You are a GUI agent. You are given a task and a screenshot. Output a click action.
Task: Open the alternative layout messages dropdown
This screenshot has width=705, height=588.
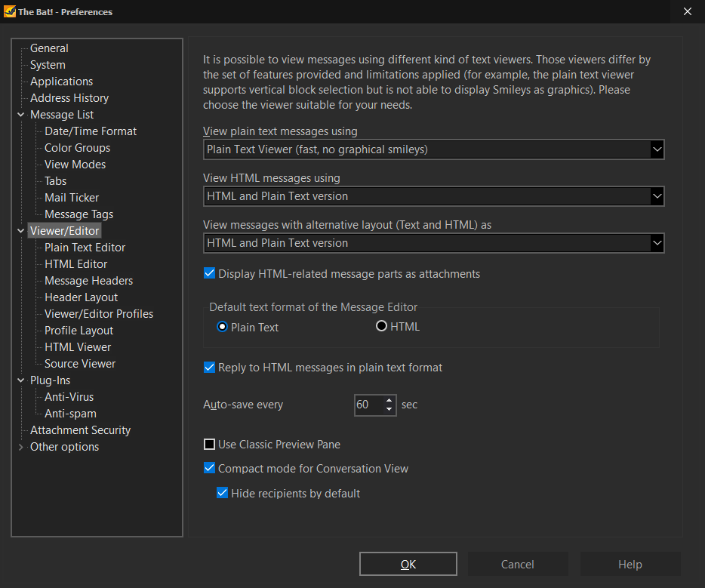coord(656,243)
